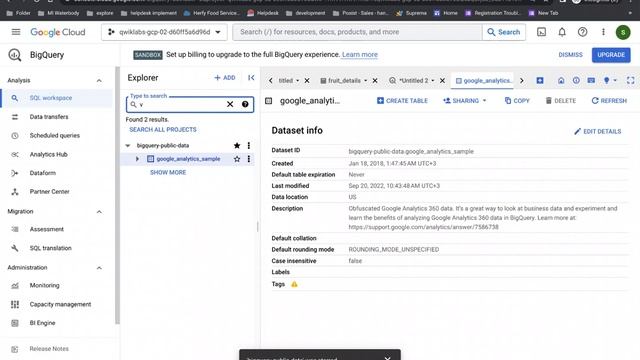Collapse the Analysis section
The height and width of the screenshot is (360, 640).
pos(99,81)
